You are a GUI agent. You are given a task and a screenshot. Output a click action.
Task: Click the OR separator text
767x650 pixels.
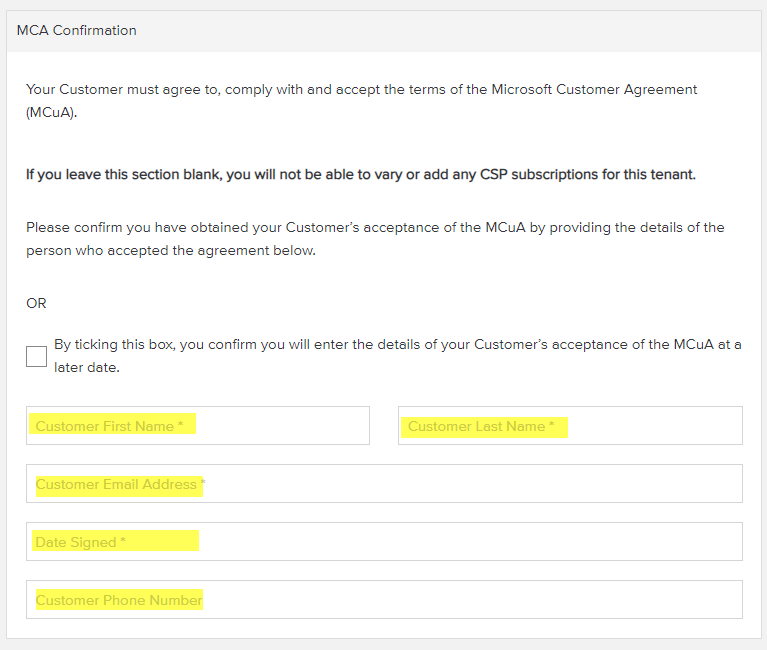(x=36, y=303)
